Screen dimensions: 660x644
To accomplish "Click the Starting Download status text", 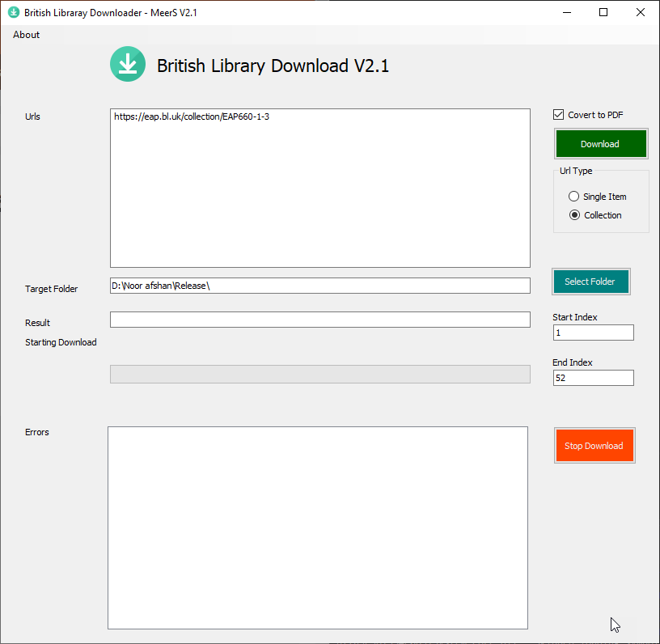I will pos(61,342).
